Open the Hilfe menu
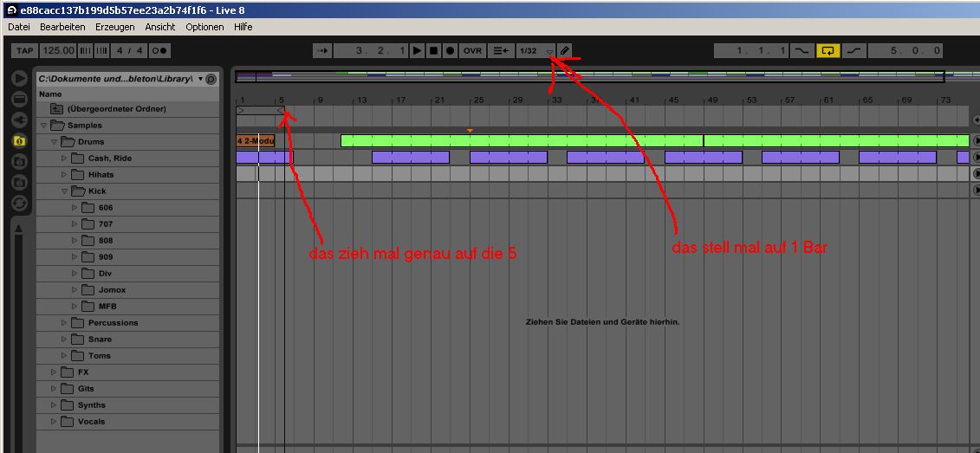Viewport: 980px width, 453px height. tap(243, 27)
